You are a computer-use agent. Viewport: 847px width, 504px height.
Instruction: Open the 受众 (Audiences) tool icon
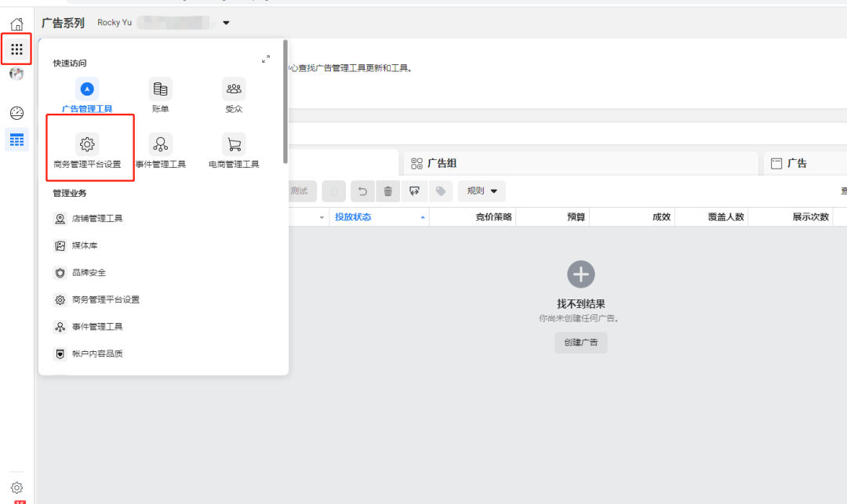point(233,89)
